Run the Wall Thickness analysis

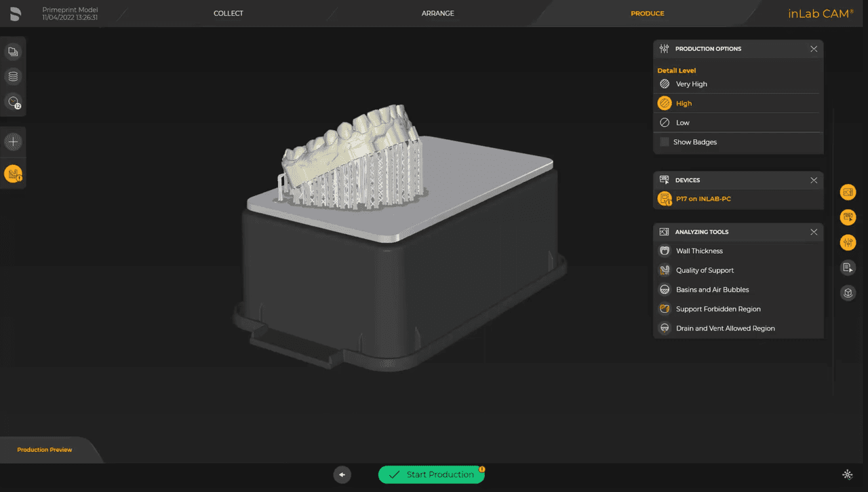[698, 250]
